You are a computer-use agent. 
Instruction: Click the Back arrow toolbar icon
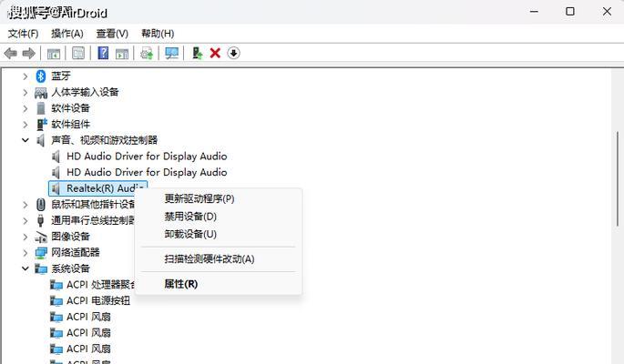(x=10, y=54)
